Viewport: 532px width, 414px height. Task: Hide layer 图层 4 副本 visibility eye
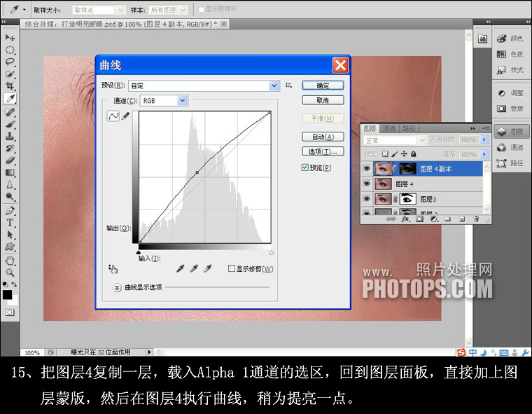(366, 168)
